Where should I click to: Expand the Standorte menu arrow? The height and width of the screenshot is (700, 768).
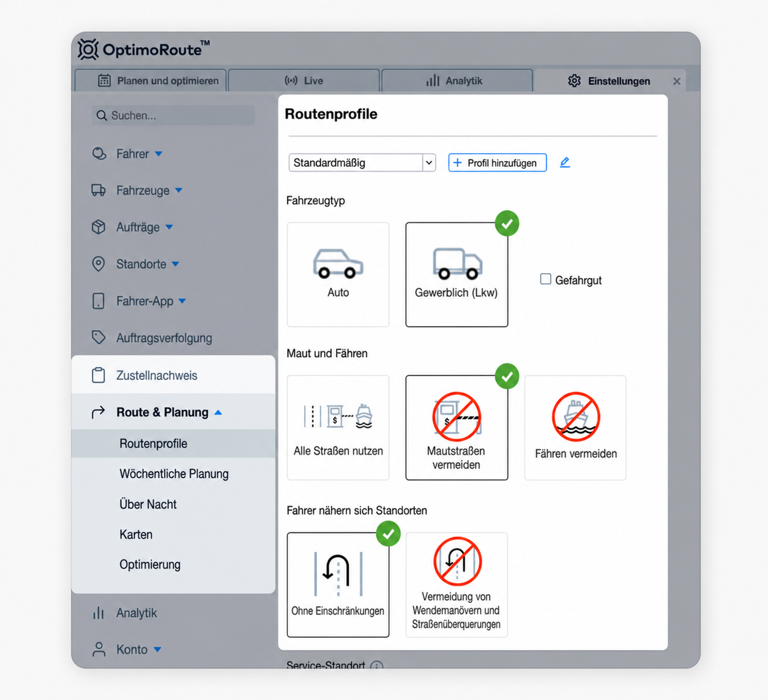176,264
